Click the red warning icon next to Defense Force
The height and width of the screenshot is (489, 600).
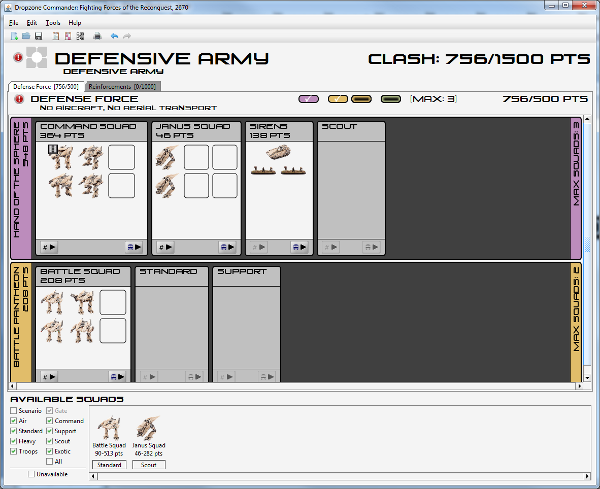tap(19, 99)
